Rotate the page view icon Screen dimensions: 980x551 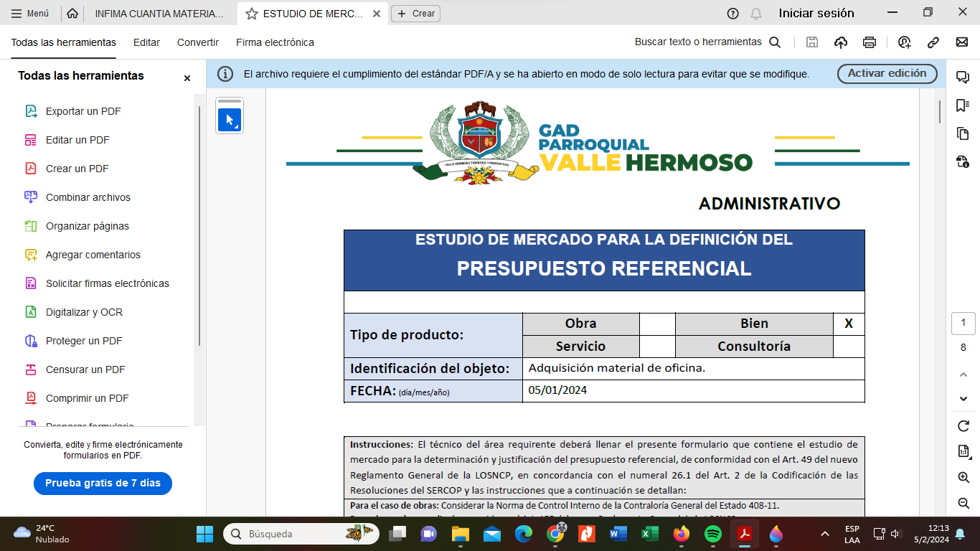click(x=963, y=426)
